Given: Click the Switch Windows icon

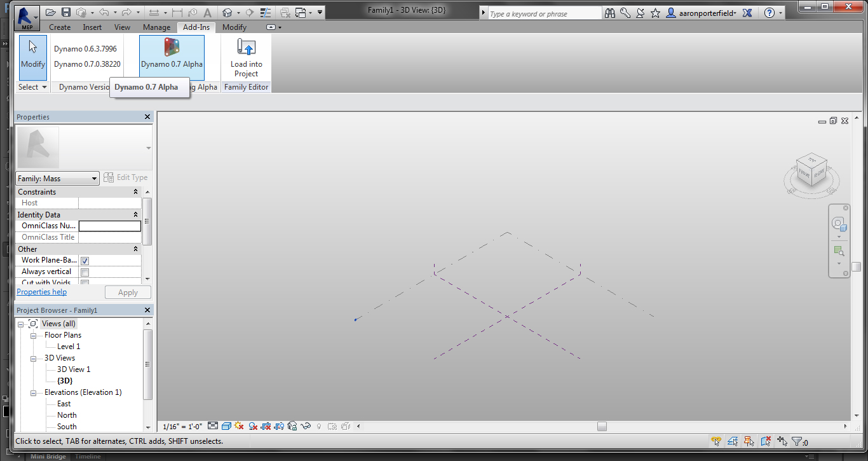Looking at the screenshot, I should point(301,13).
